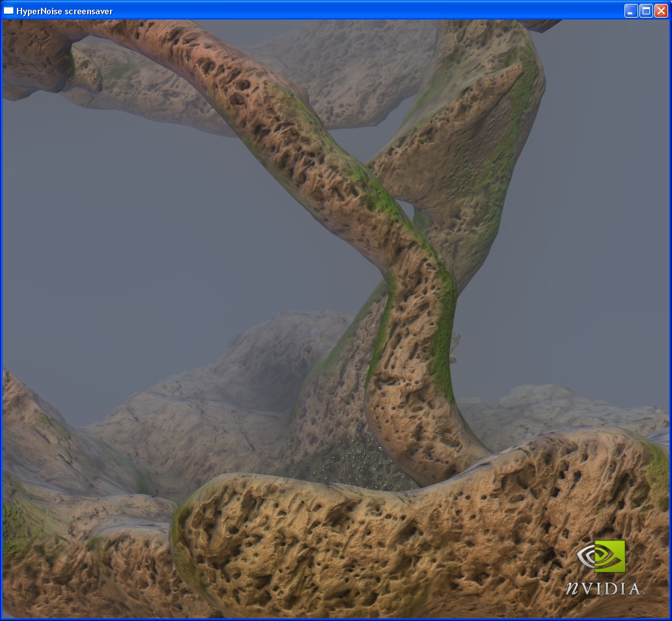The height and width of the screenshot is (621, 672).
Task: Click the green NVIDIA eye logo
Action: (x=601, y=557)
